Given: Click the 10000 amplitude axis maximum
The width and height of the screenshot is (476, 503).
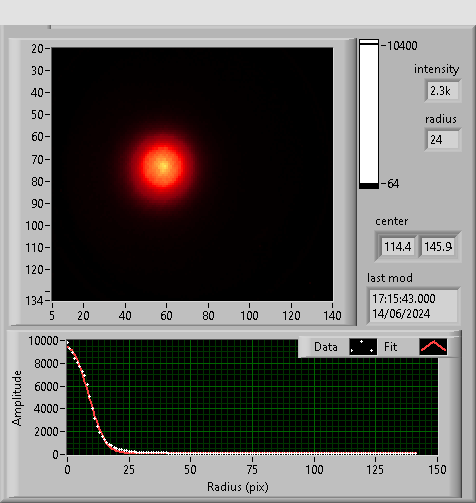Looking at the screenshot, I should pos(43,341).
